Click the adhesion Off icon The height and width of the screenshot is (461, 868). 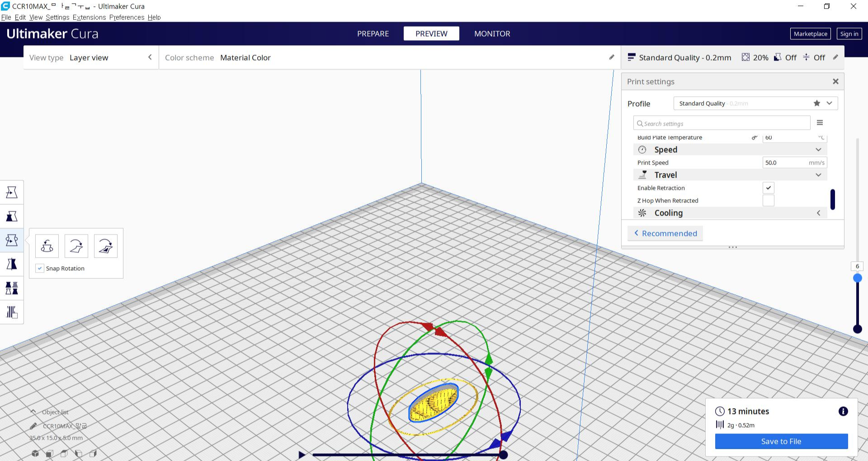tap(806, 57)
